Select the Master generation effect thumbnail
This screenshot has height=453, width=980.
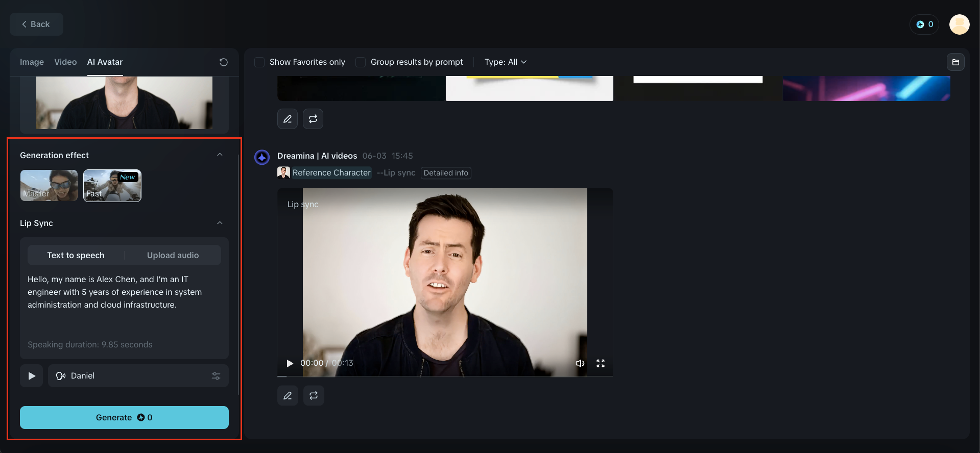tap(49, 186)
